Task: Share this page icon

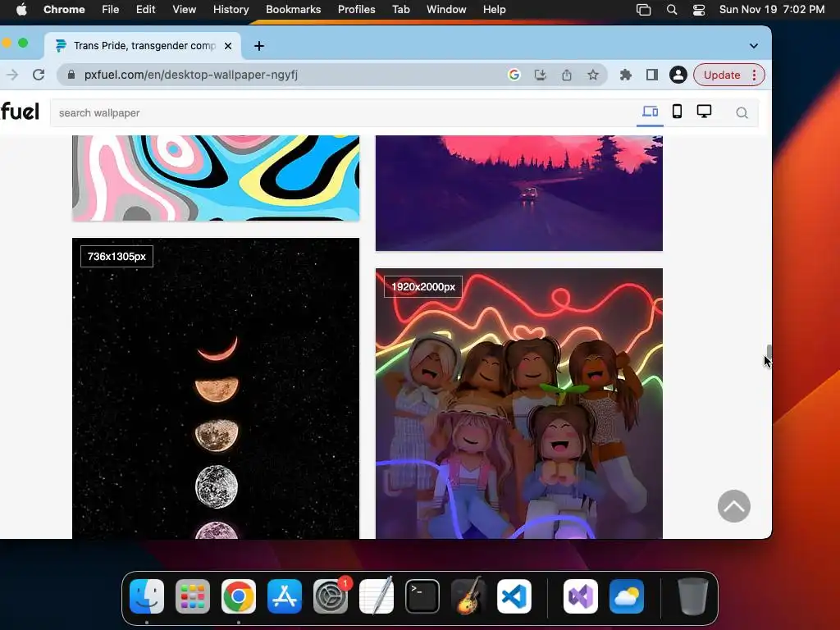Action: [567, 75]
